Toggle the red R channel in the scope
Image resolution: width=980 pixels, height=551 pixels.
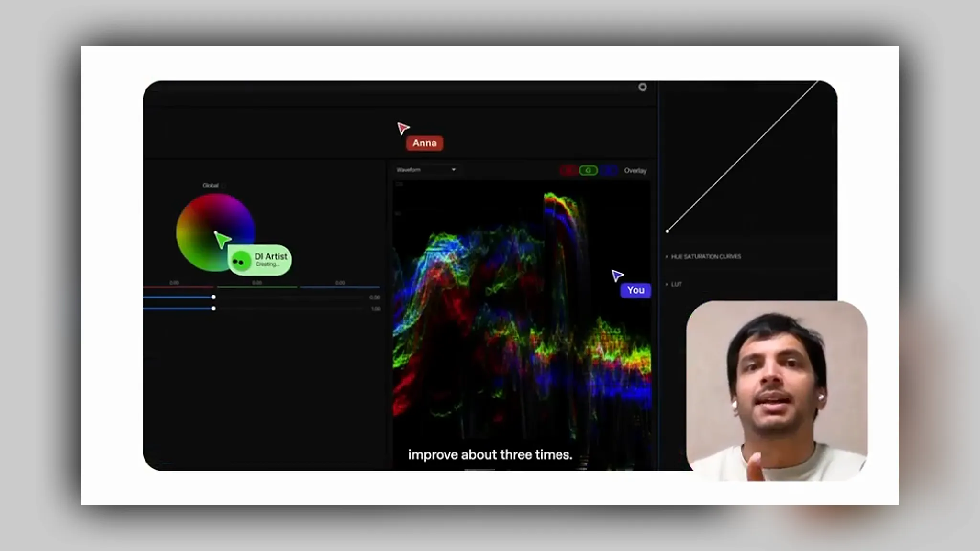[x=568, y=170]
